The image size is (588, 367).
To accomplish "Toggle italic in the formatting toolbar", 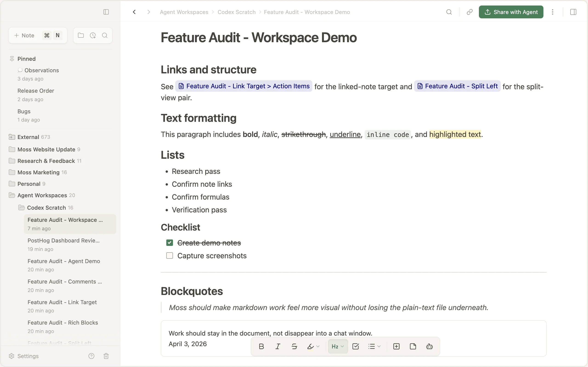I will pyautogui.click(x=278, y=346).
